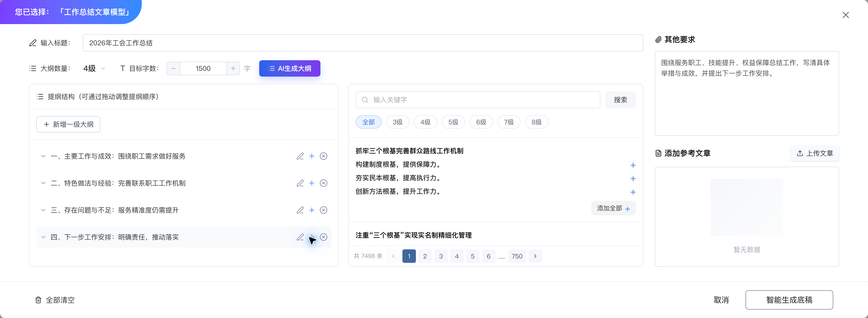This screenshot has width=868, height=318.
Task: Filter templates by 6级
Action: tap(481, 122)
